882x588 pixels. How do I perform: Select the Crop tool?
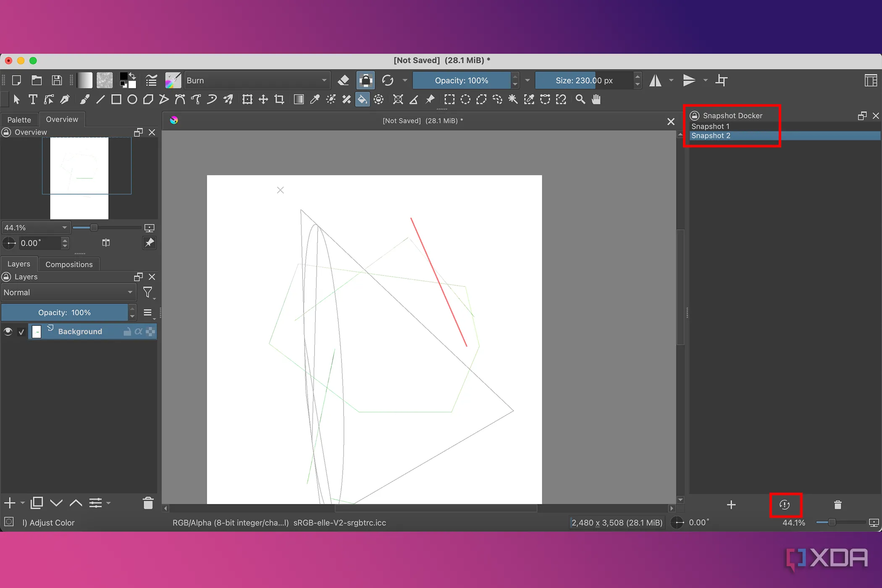279,100
